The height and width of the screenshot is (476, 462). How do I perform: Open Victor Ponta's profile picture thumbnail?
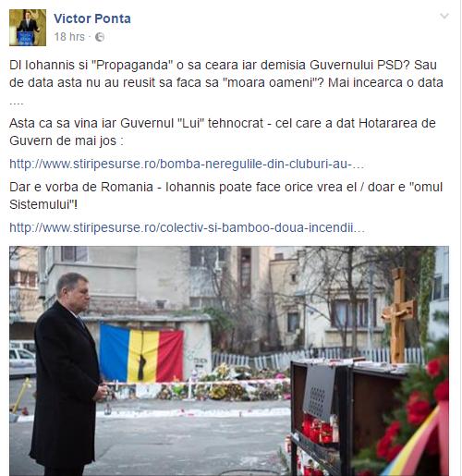click(x=28, y=28)
